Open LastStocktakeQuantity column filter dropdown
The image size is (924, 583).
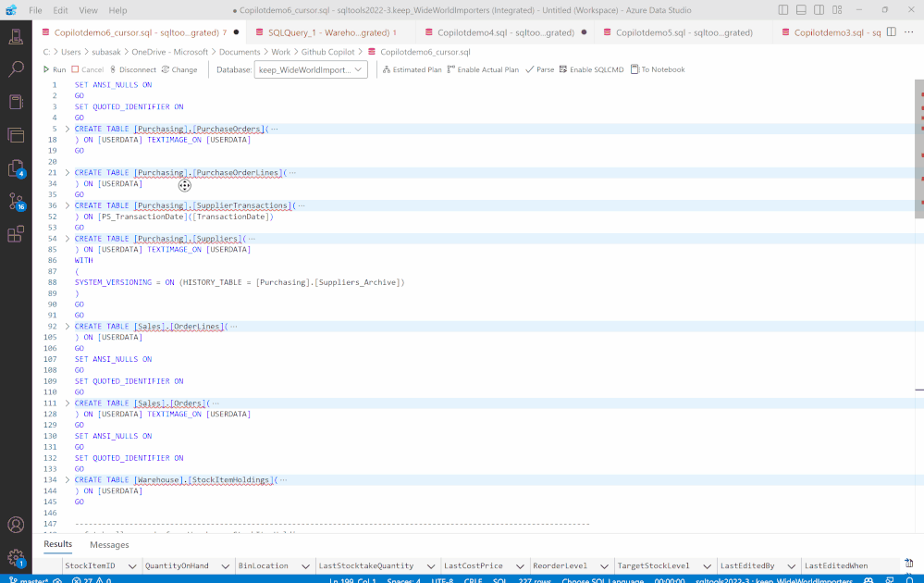point(431,566)
